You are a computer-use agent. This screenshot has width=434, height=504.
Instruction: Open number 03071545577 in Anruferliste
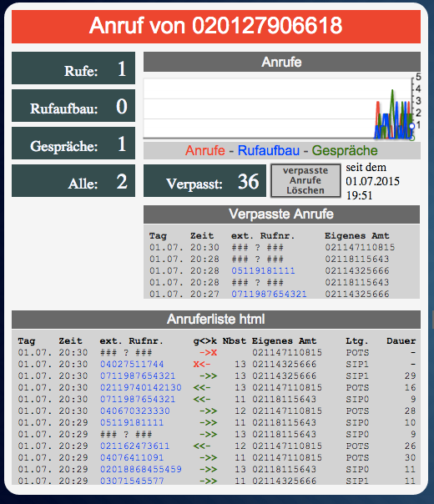(132, 481)
